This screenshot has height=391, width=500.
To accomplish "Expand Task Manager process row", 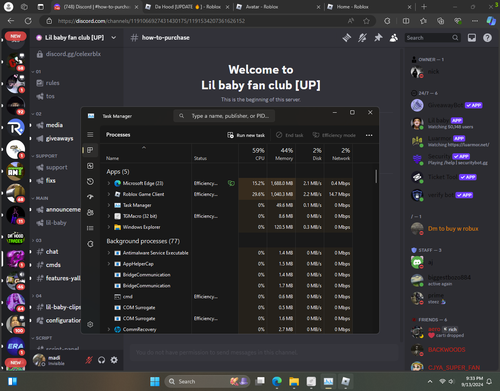I will click(x=109, y=205).
